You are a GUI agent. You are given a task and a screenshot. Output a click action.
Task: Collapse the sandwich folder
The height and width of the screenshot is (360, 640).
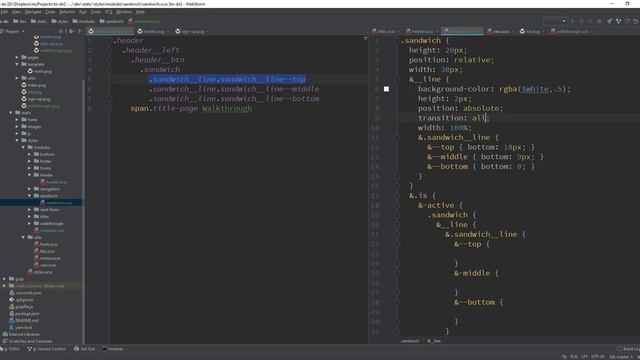29,196
